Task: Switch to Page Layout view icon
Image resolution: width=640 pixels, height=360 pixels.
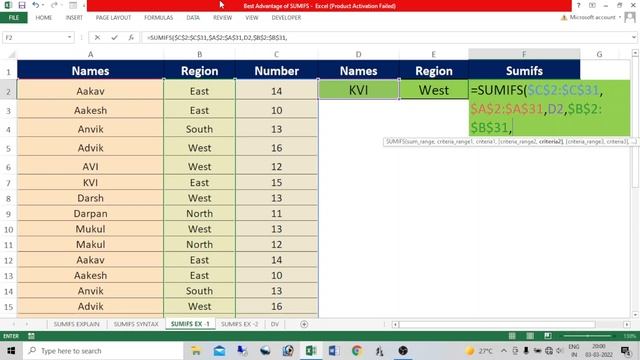Action: pyautogui.click(x=530, y=336)
